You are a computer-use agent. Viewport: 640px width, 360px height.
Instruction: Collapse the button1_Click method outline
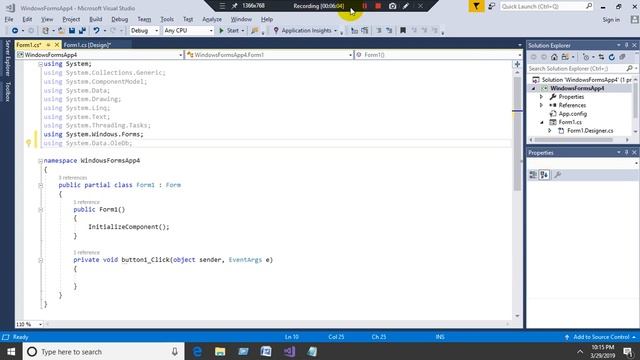click(x=40, y=260)
